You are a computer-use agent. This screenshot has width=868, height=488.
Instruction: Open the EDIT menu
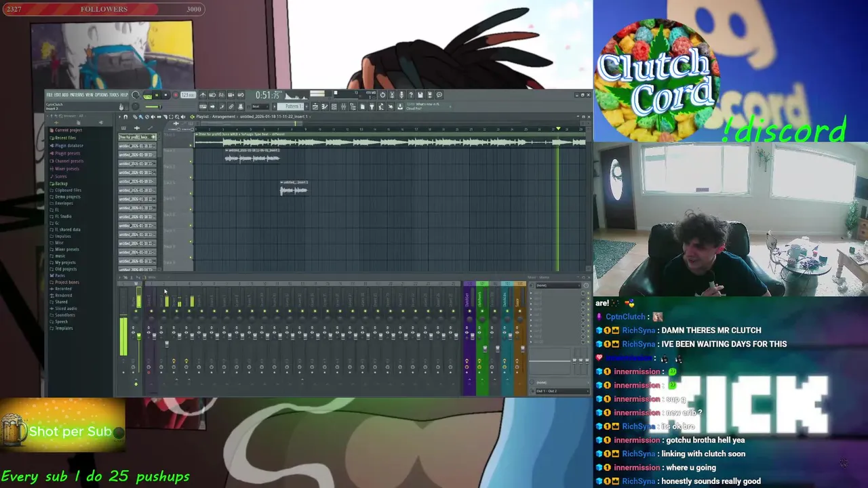tap(58, 95)
